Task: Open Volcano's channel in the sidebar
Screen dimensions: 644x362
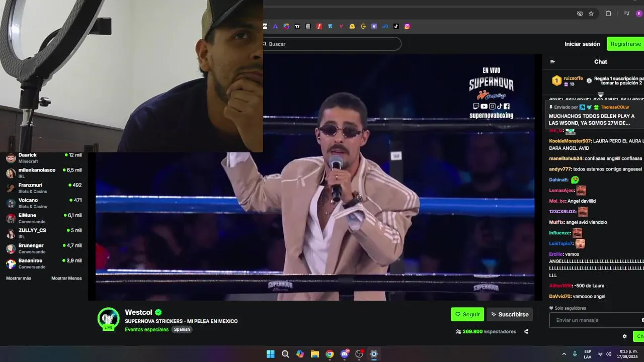Action: [44, 203]
